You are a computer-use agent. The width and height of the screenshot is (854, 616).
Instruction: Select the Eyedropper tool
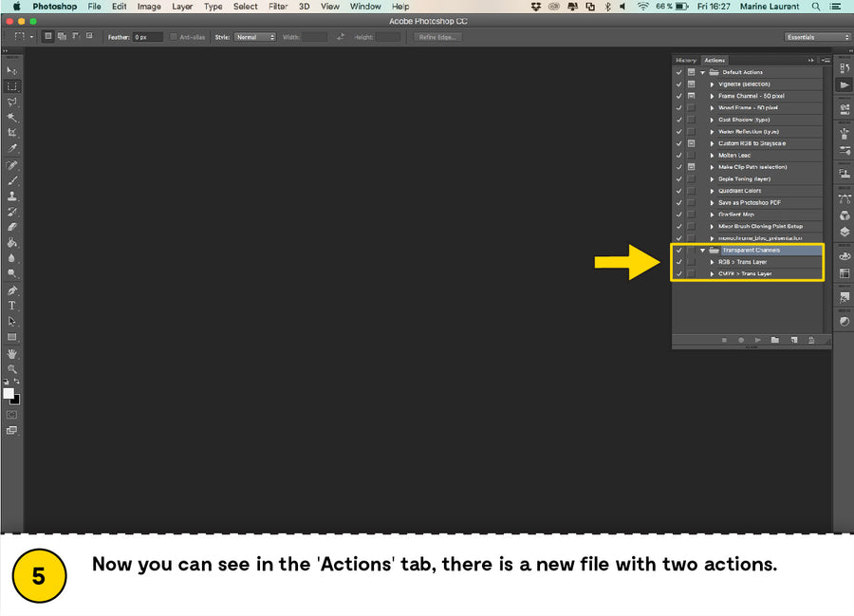tap(12, 149)
